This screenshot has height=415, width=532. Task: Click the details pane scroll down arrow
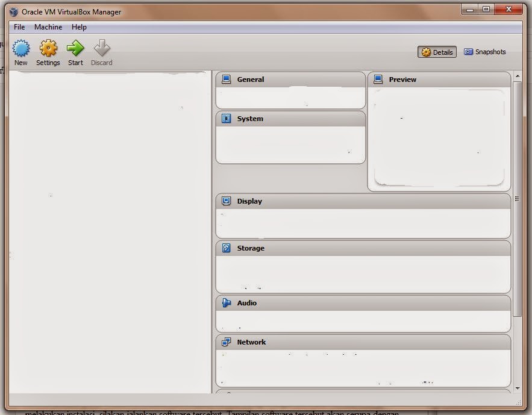518,388
